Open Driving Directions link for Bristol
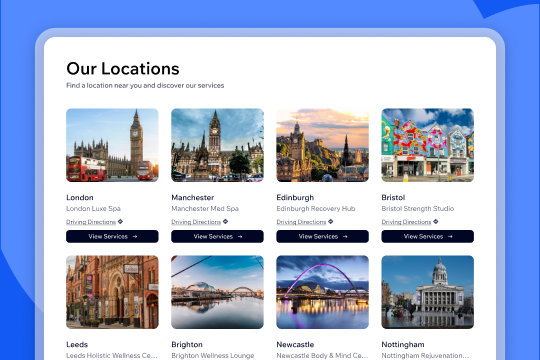 pos(406,222)
